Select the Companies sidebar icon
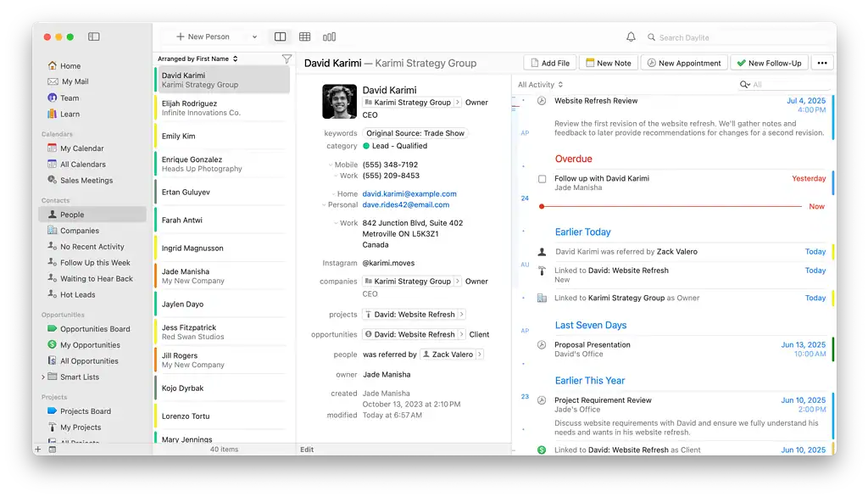Image resolution: width=868 pixels, height=497 pixels. [54, 230]
